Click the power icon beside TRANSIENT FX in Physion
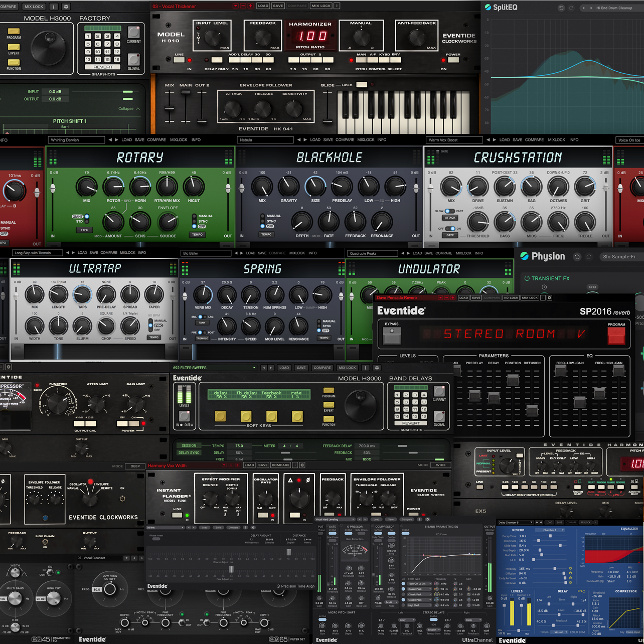The height and width of the screenshot is (644, 644). point(527,278)
